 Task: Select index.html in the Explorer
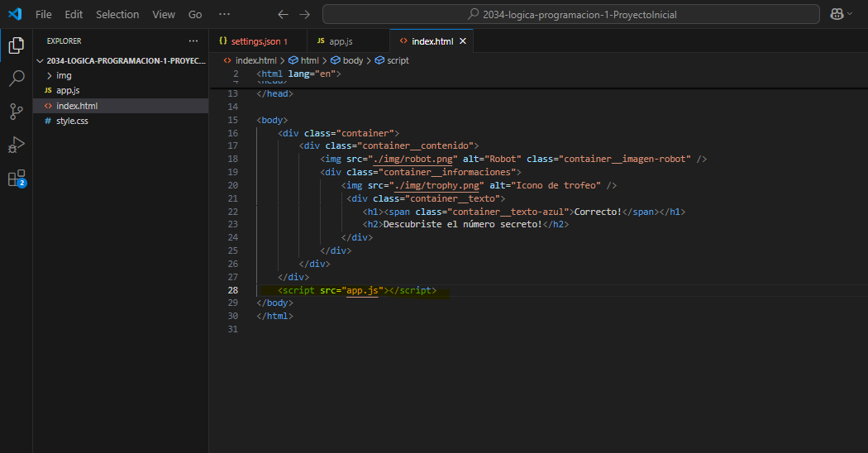pyautogui.click(x=121, y=106)
